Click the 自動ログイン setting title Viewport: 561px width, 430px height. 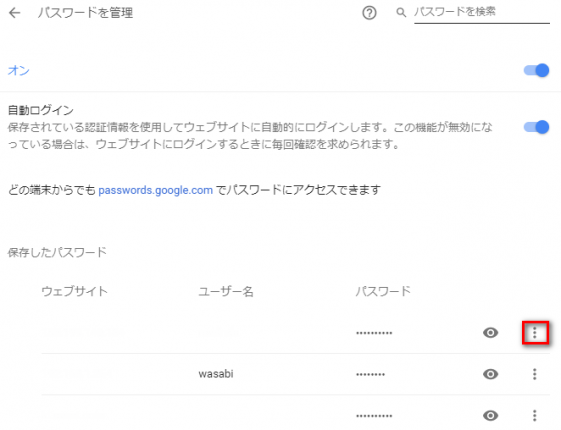pos(41,110)
